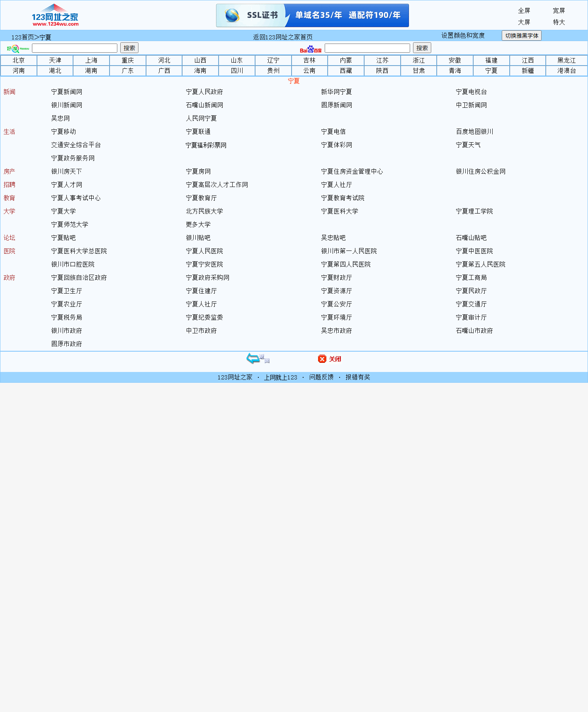Image resolution: width=588 pixels, height=712 pixels.
Task: Switch layout to 特大
Action: click(559, 22)
